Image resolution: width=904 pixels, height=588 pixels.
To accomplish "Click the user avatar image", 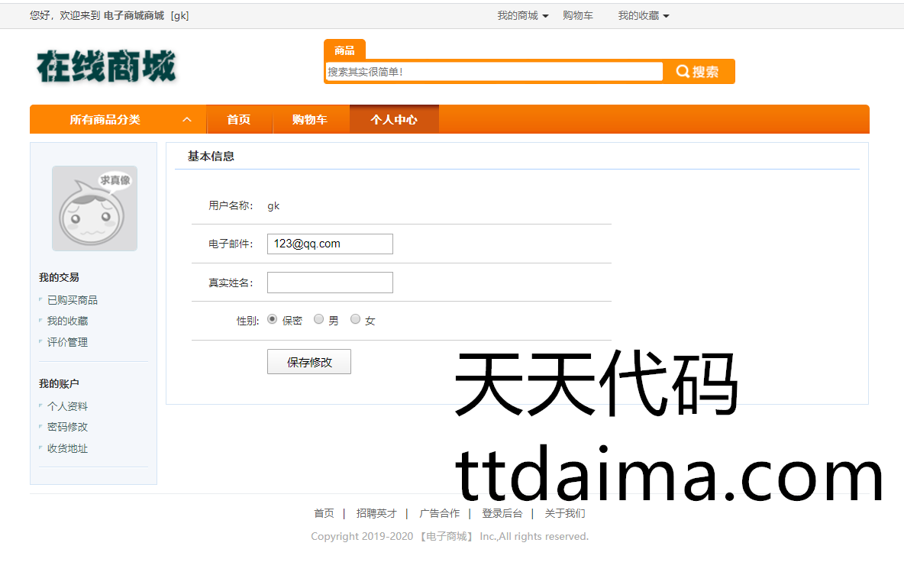I will coord(95,208).
